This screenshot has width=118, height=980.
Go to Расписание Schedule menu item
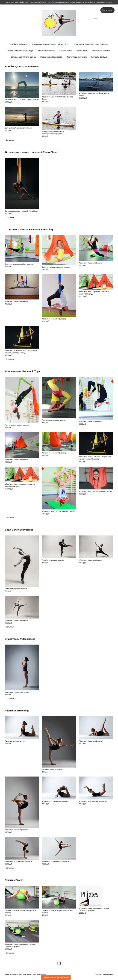pos(101,50)
